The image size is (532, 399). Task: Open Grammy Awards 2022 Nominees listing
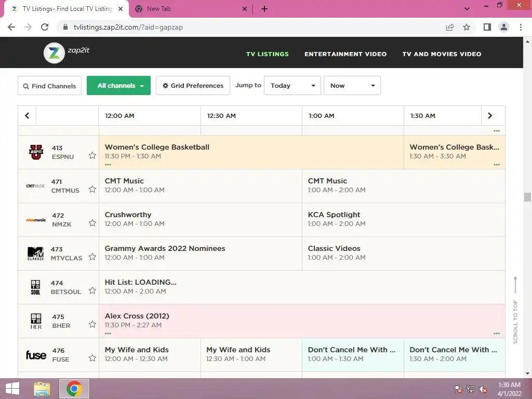(201, 254)
